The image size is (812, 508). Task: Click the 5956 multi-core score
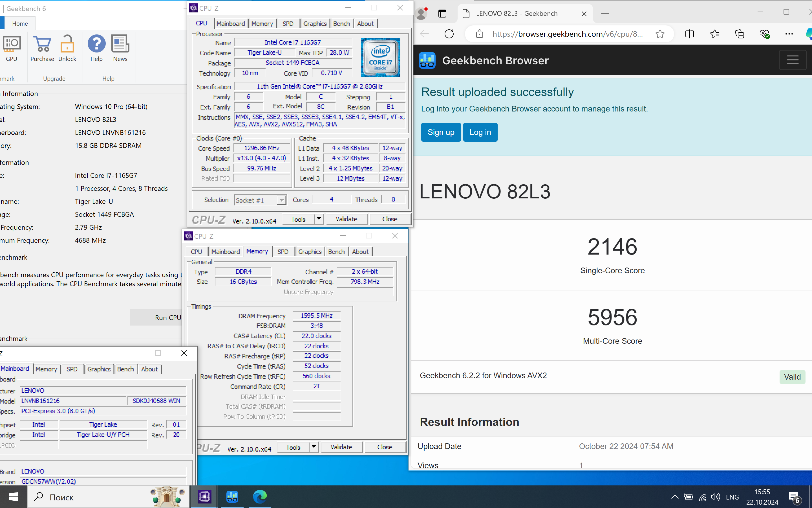click(612, 317)
